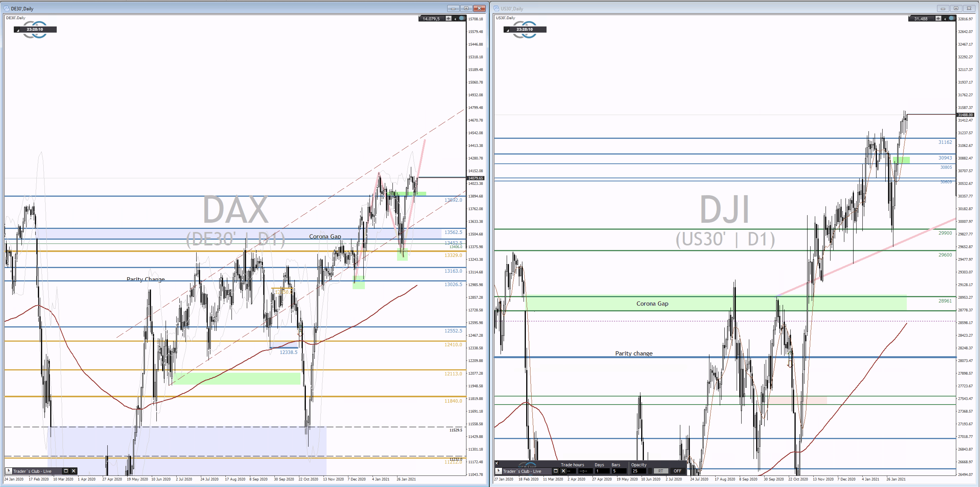Click 12552.5 level label in DE30 chart
The height and width of the screenshot is (487, 980).
(453, 331)
